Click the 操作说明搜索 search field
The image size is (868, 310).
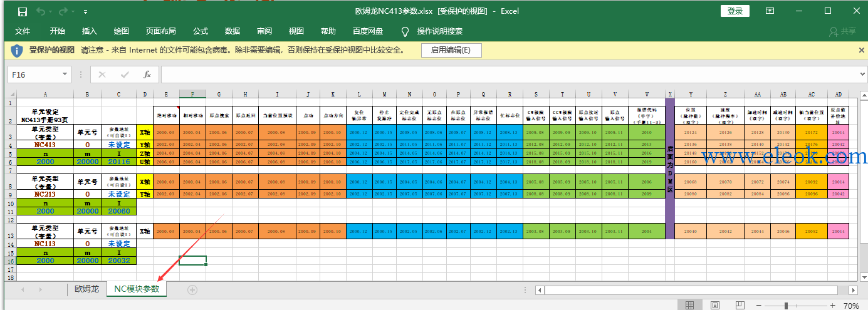tap(440, 31)
